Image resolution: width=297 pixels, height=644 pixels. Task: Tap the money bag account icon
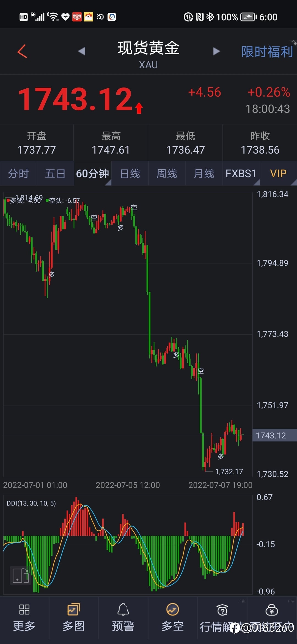(272, 610)
